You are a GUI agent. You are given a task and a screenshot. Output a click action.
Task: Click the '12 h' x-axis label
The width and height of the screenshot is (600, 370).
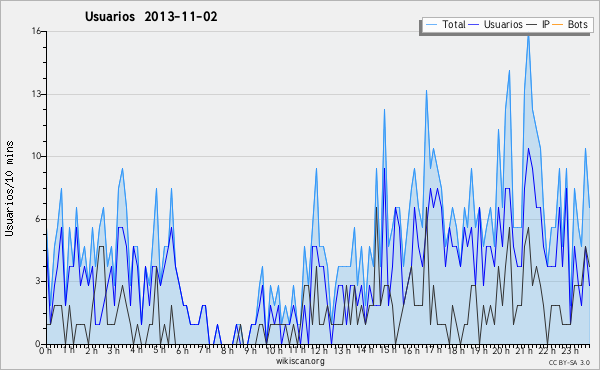click(319, 350)
